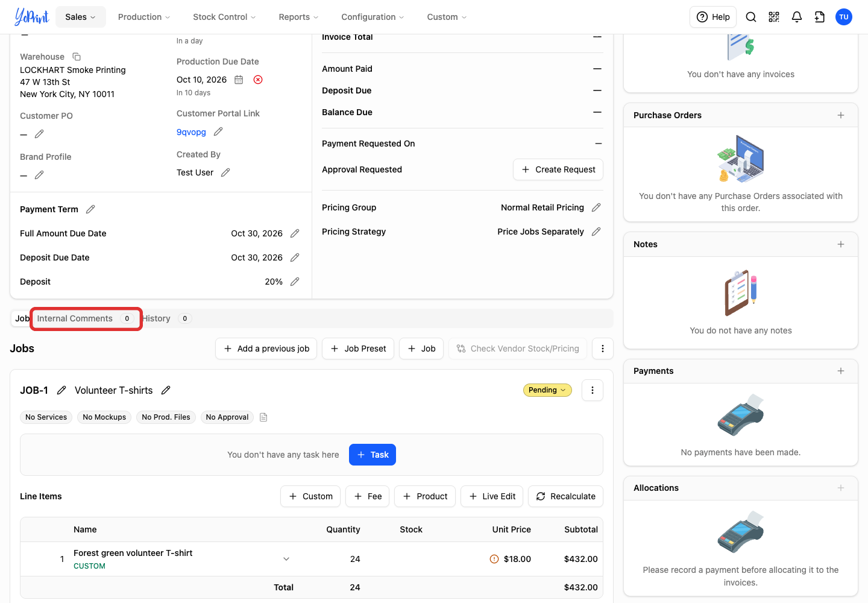Click the Recalculate button
The image size is (868, 603).
[565, 496]
